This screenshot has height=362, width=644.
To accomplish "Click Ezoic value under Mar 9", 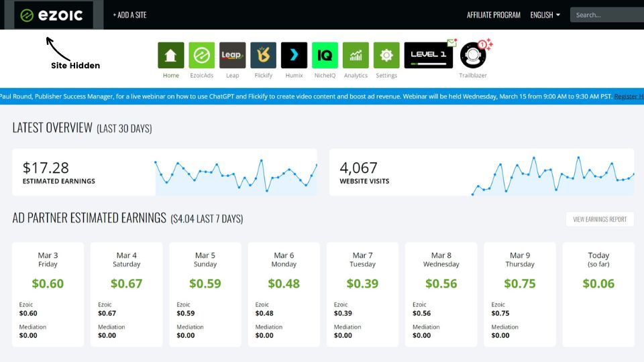I will [x=500, y=313].
